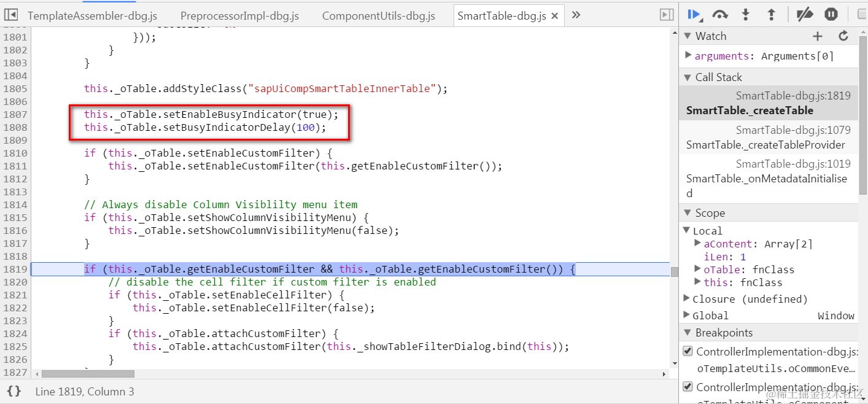Click the setShowColumnVisibilityMenu(false) line
Image resolution: width=868 pixels, height=404 pixels.
coord(254,230)
